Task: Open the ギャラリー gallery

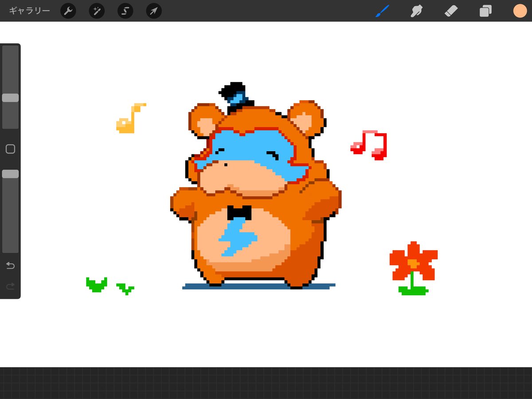Action: pos(29,11)
